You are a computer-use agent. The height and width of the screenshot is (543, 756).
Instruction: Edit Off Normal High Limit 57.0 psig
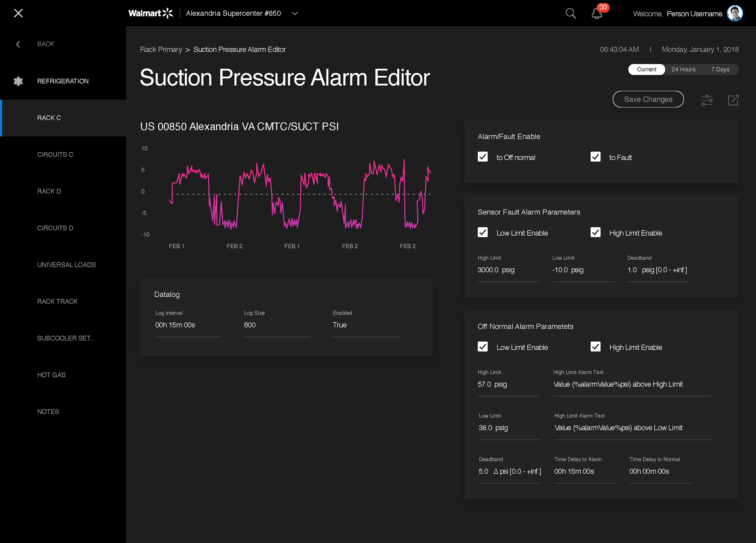(508, 385)
